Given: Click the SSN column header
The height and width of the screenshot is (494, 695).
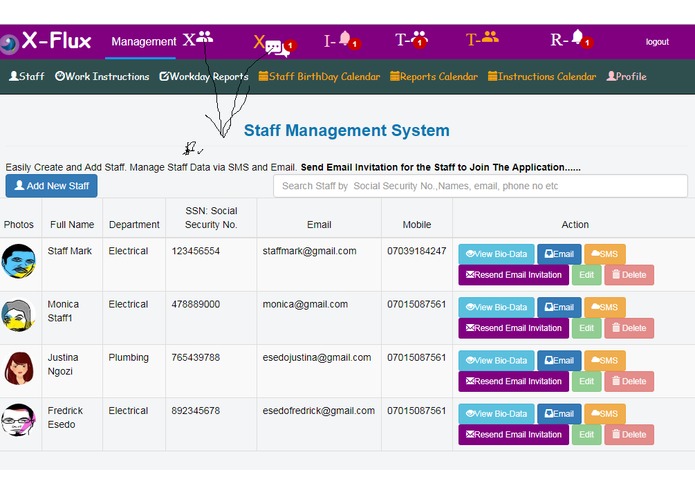Looking at the screenshot, I should [x=211, y=218].
